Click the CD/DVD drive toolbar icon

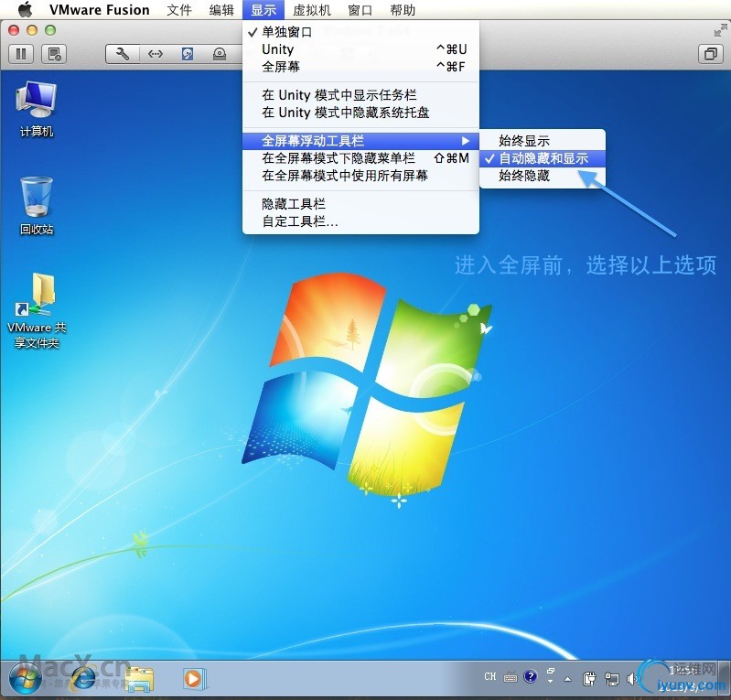220,54
